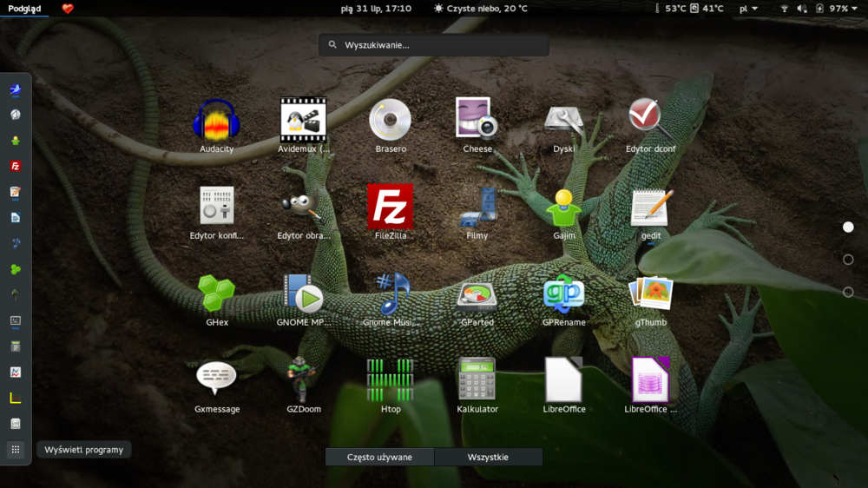Switch to Wszystkie apps tab
This screenshot has height=488, width=868.
pyautogui.click(x=488, y=457)
